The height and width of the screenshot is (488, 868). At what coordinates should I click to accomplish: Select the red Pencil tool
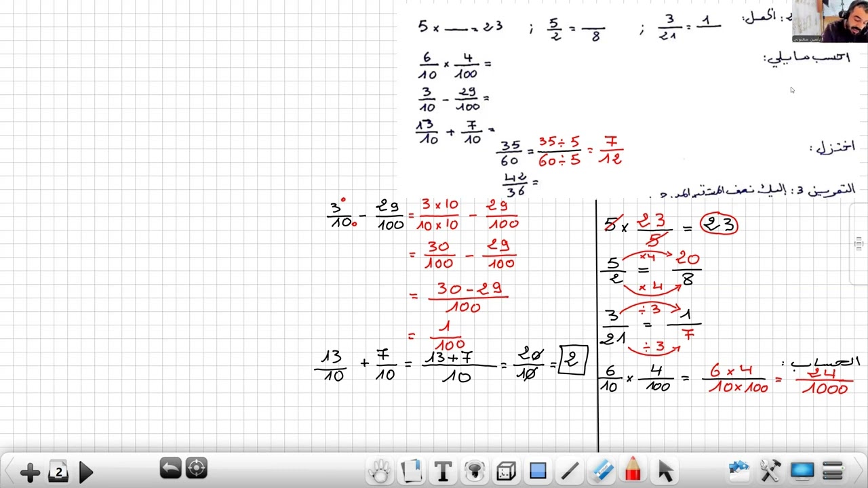tap(633, 470)
